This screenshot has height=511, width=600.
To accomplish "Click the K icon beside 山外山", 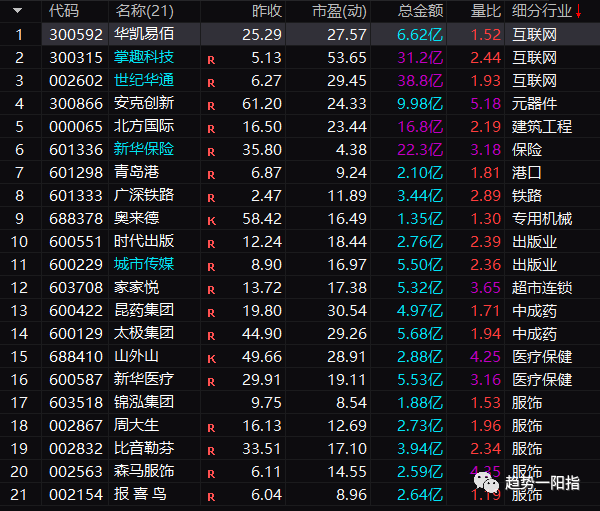I will pyautogui.click(x=212, y=359).
